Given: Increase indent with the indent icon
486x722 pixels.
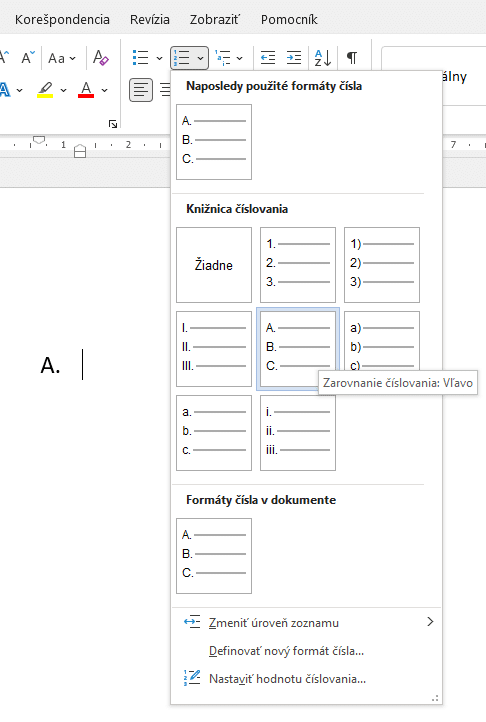Looking at the screenshot, I should [x=293, y=58].
